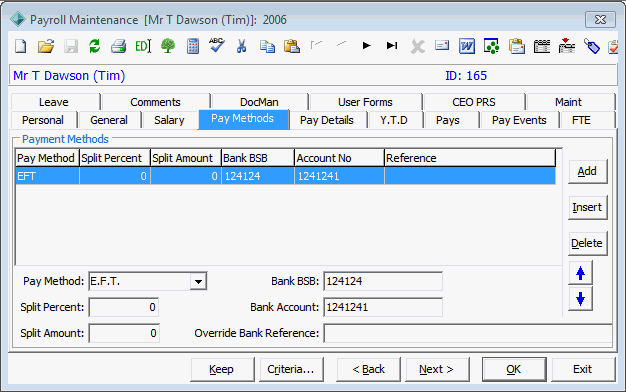The width and height of the screenshot is (626, 392).
Task: Click the Keep button
Action: click(x=222, y=370)
